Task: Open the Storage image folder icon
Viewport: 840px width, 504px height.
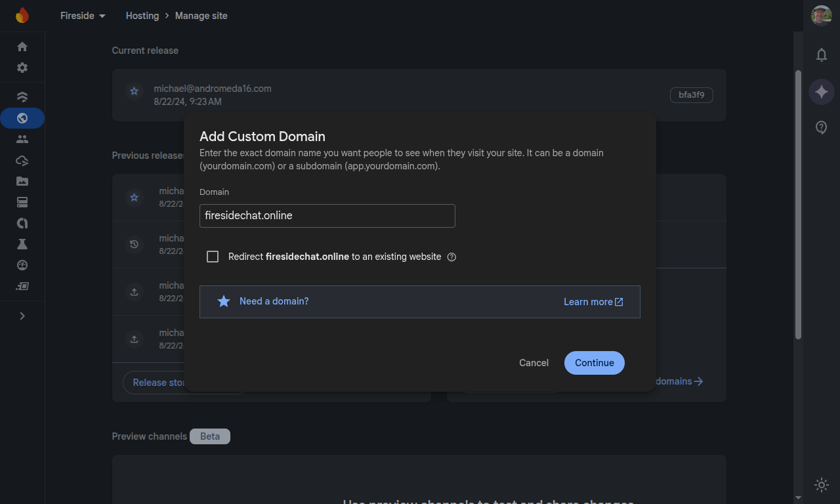Action: point(22,181)
